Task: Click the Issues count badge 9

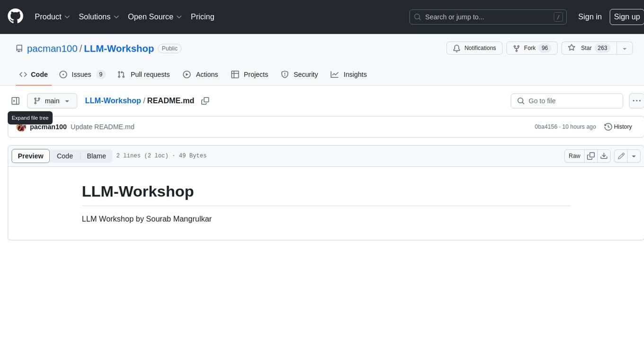Action: 100,74
